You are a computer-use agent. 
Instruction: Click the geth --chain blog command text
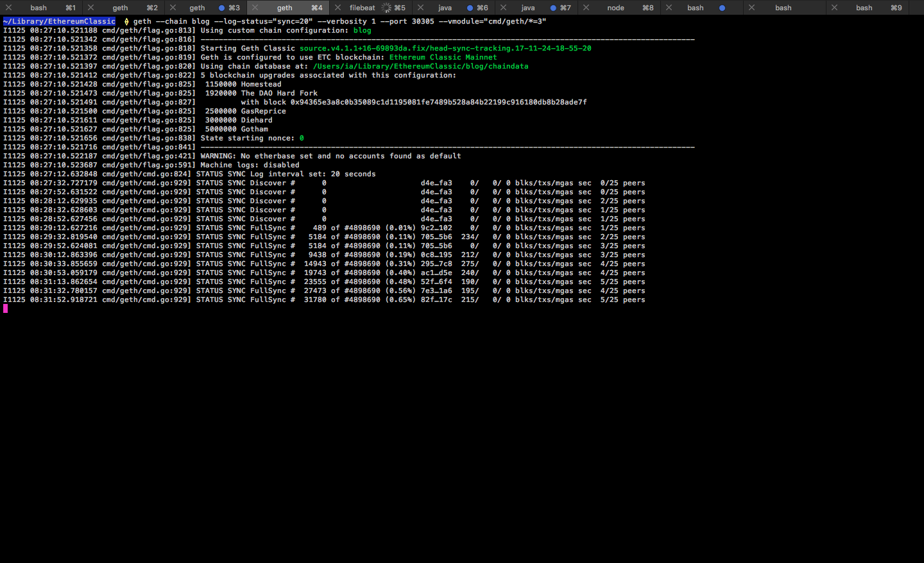click(x=339, y=21)
